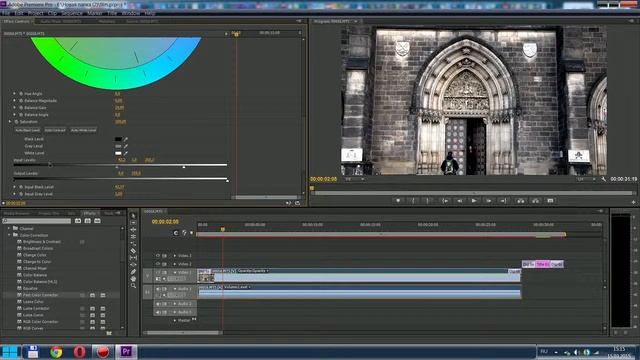Viewport: 640px width, 360px height.
Task: Select the Razor tool
Action: coord(133,251)
